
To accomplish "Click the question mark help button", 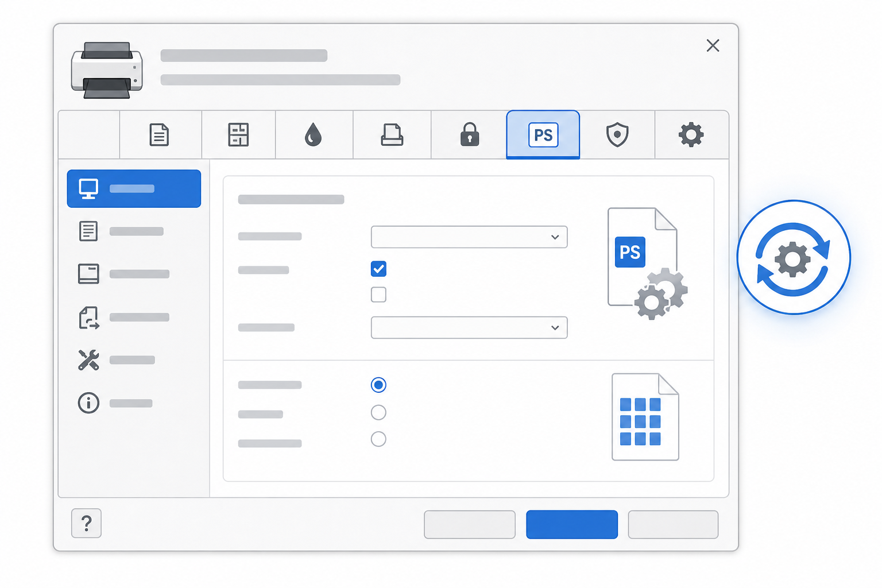I will click(87, 523).
